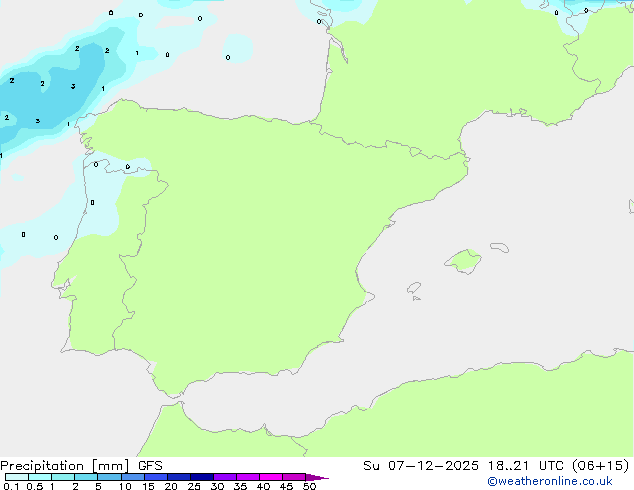This screenshot has height=490, width=634.
Task: Select the 5–10 mm legend color block
Action: [x=109, y=477]
